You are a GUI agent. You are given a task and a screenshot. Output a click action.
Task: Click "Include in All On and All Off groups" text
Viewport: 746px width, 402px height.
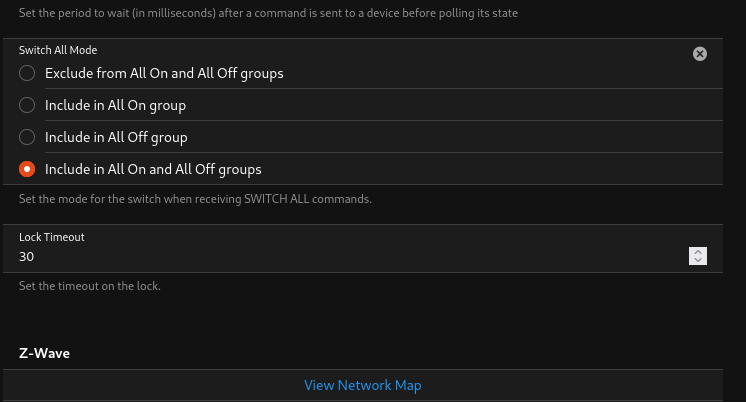153,169
